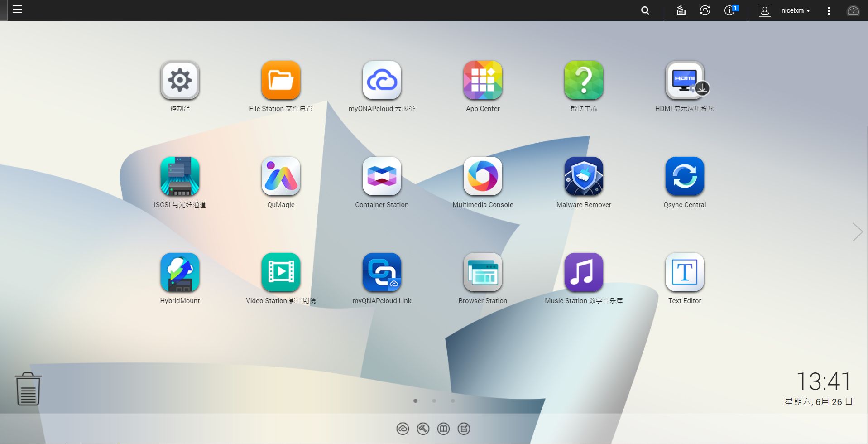The width and height of the screenshot is (868, 444).
Task: Launch iSCSI 与光纤通道 app
Action: [x=180, y=176]
